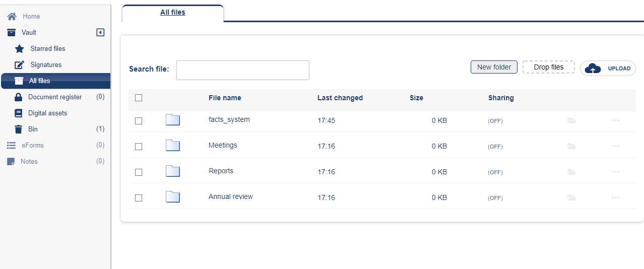Open eForms in the sidebar

point(32,146)
